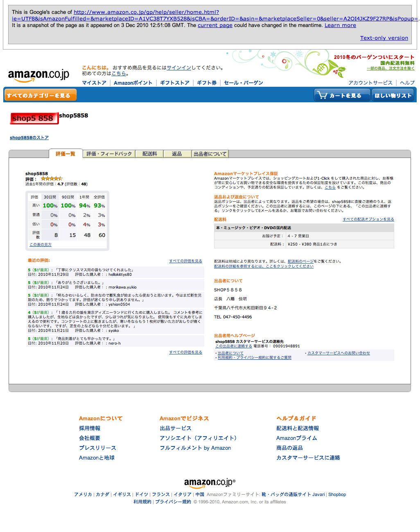Open the cart with カートを見る button

(x=341, y=95)
